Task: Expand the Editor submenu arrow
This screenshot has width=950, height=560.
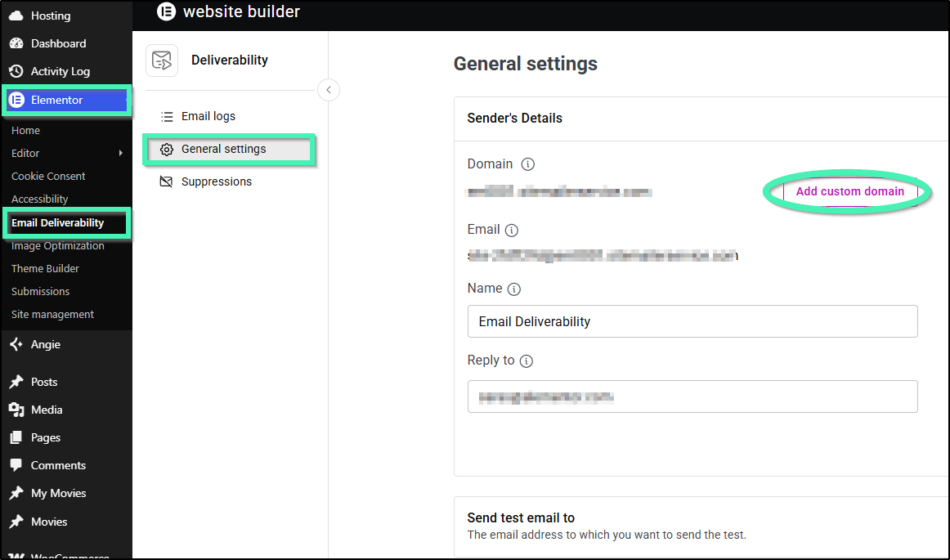Action: click(x=120, y=154)
